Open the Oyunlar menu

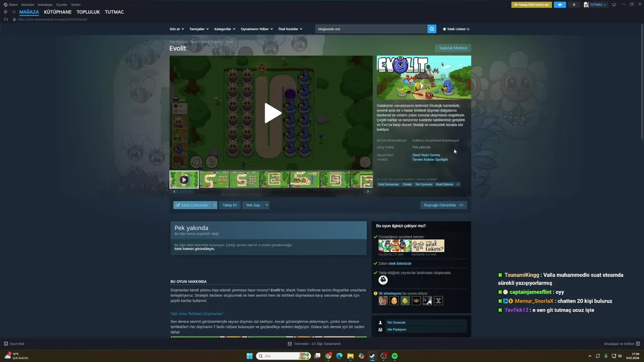62,5
